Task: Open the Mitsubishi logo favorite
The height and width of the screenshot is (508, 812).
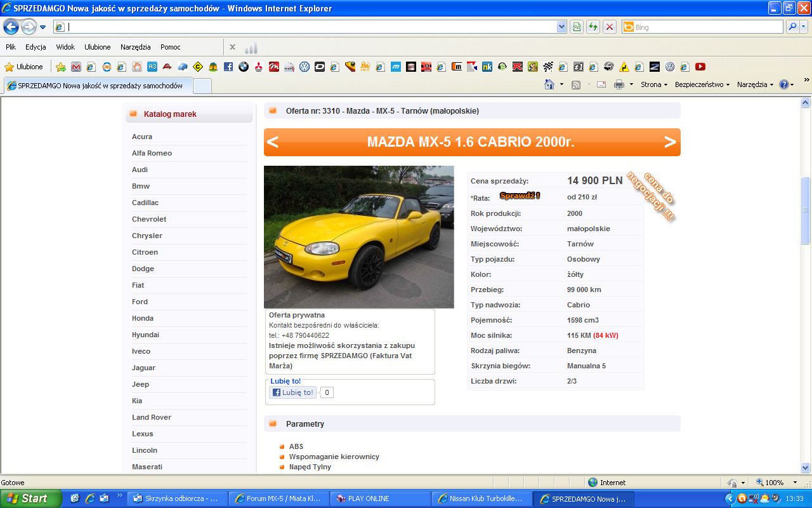Action: pyautogui.click(x=259, y=67)
